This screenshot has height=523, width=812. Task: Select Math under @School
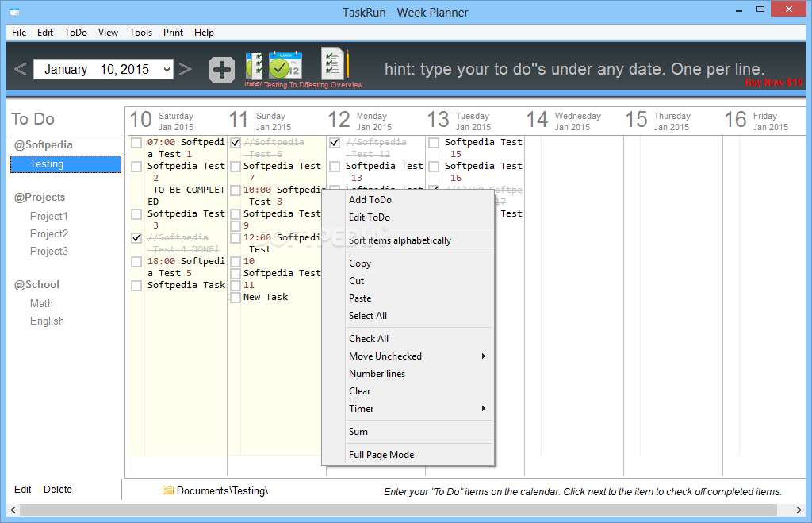coord(41,303)
